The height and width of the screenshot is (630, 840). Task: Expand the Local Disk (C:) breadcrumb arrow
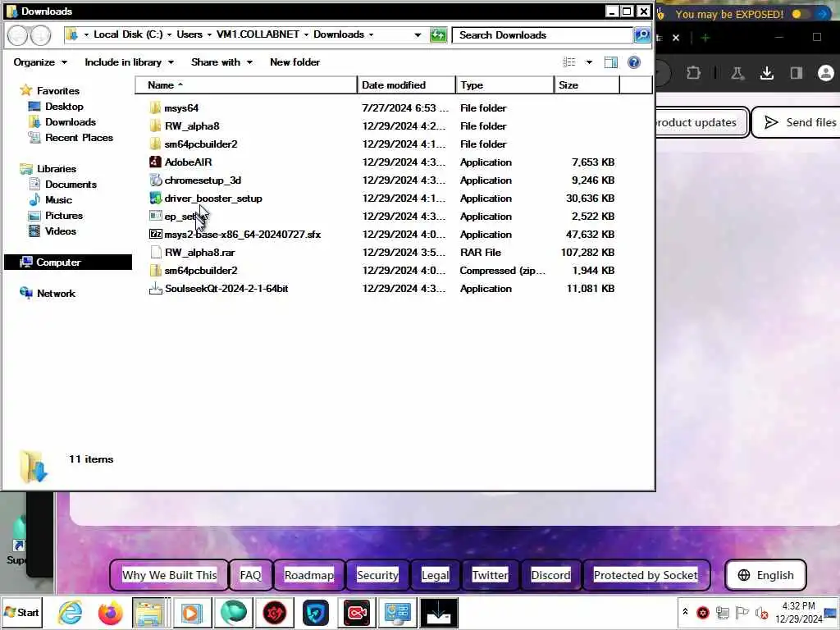point(169,34)
